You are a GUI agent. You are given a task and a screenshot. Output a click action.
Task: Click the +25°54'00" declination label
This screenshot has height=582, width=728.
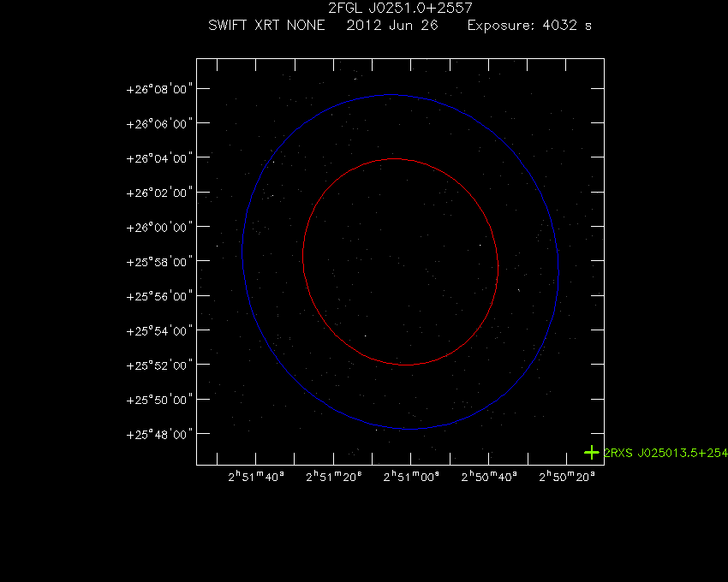click(159, 331)
